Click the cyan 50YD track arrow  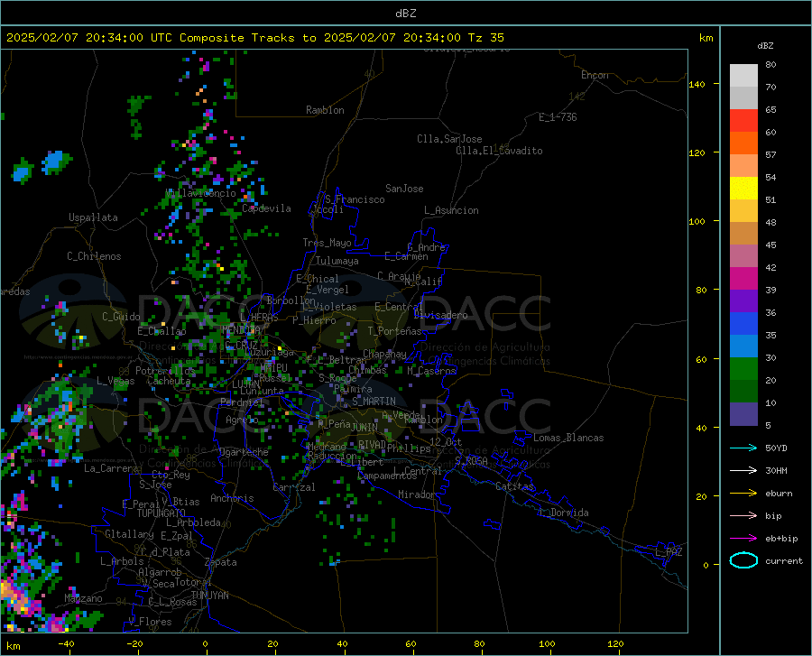click(743, 448)
